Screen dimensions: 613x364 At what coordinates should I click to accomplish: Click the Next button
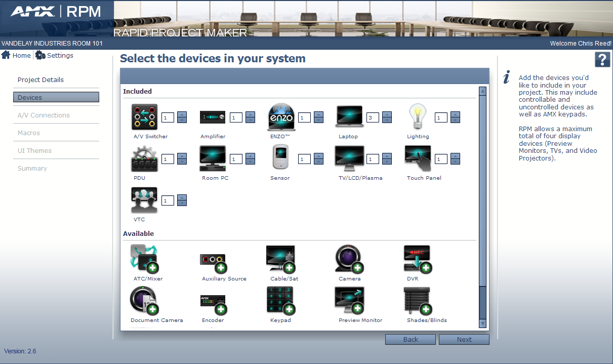click(464, 339)
